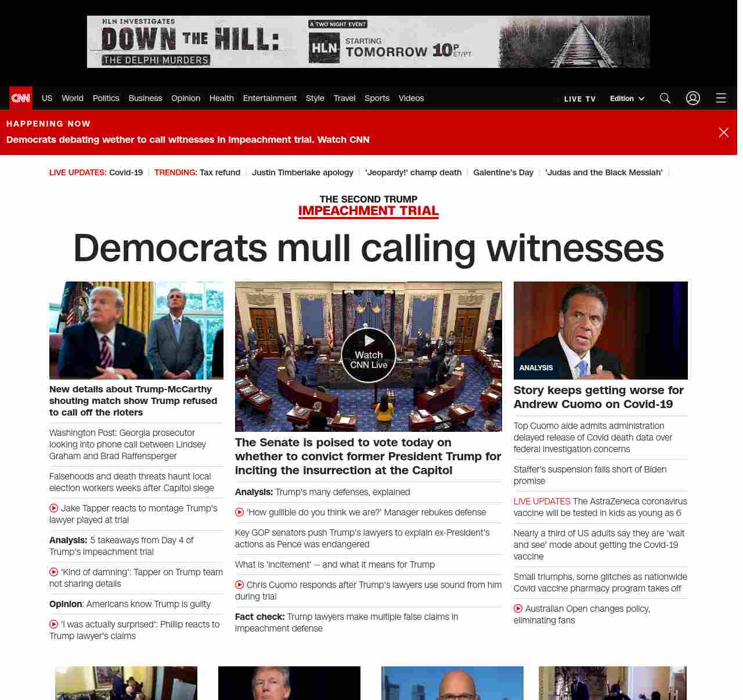
Task: Open the Live TV link
Action: (579, 99)
